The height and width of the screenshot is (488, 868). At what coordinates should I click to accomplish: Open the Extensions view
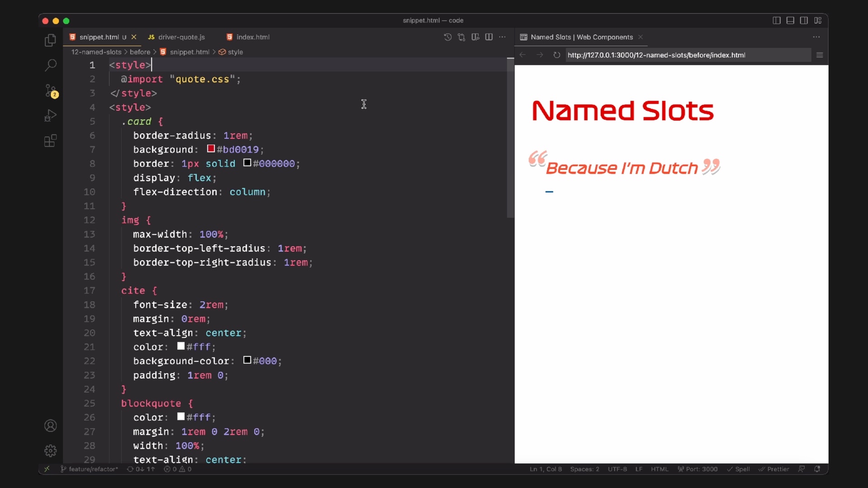50,141
